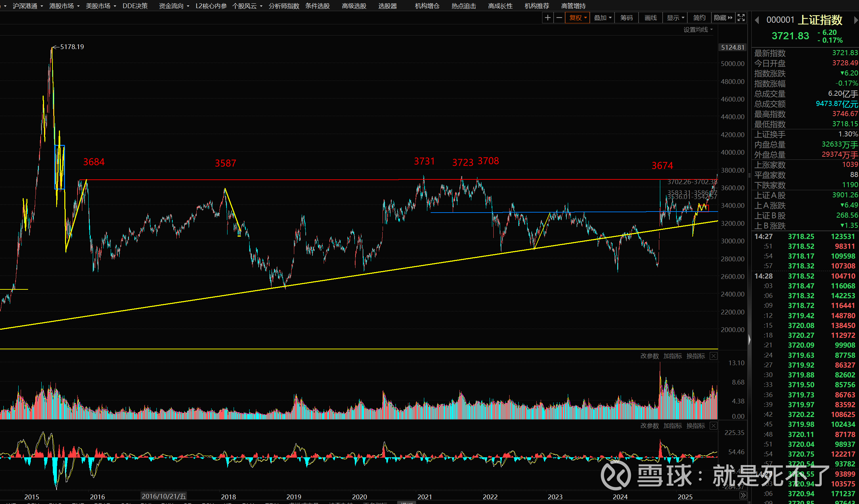This screenshot has width=859, height=504.
Task: Open 机构增仓 menu item
Action: click(x=427, y=6)
